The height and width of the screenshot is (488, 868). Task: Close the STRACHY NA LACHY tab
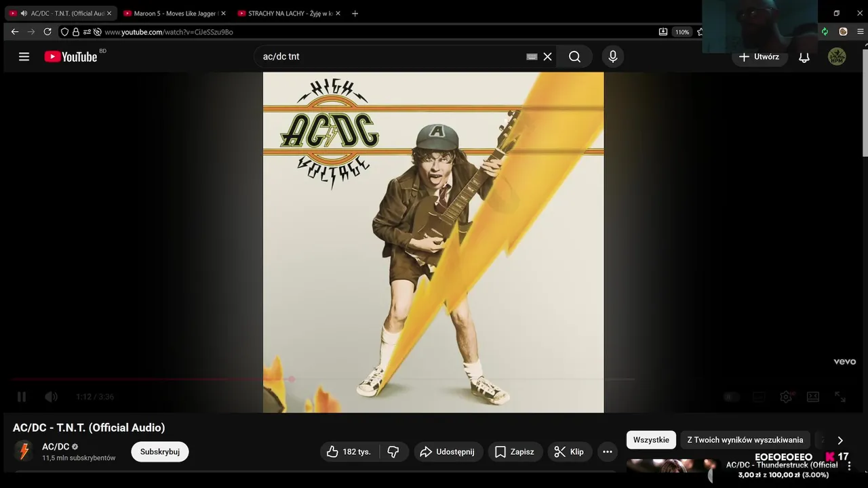click(x=338, y=14)
